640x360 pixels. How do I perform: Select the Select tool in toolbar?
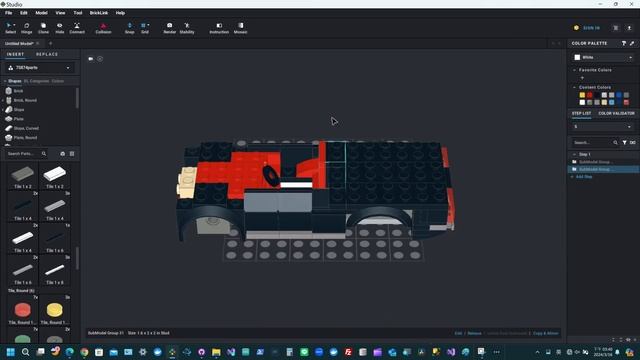coord(9,28)
